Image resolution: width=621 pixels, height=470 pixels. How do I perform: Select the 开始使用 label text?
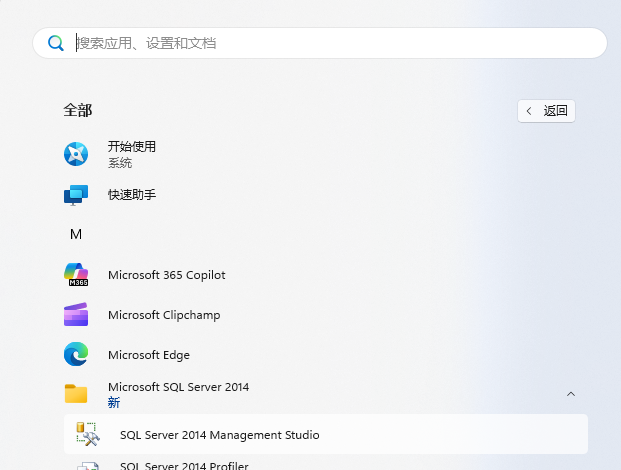click(x=132, y=147)
